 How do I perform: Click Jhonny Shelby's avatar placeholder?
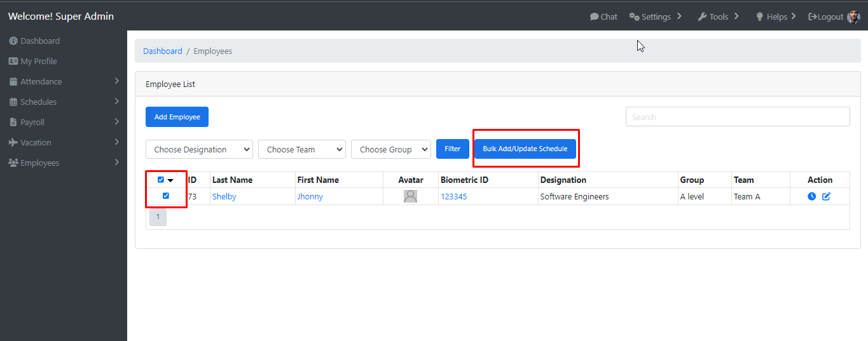(410, 196)
